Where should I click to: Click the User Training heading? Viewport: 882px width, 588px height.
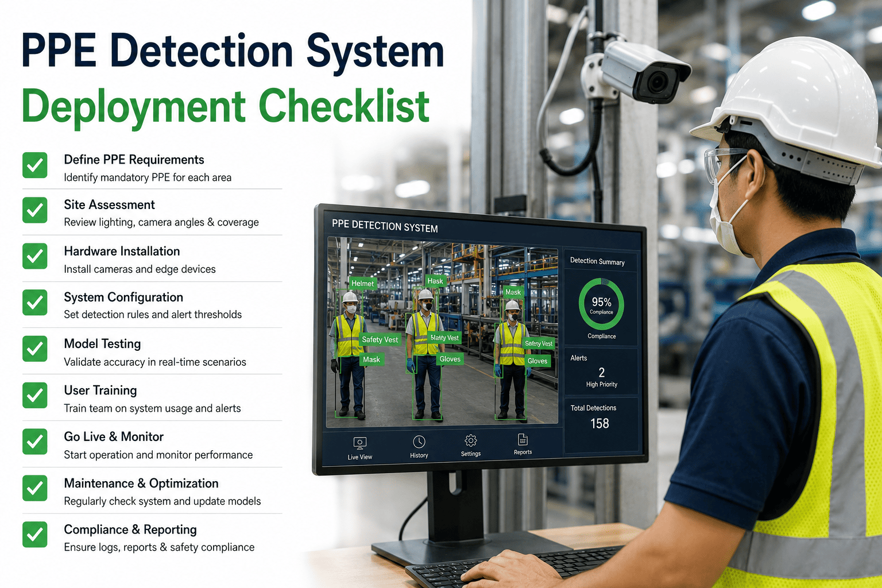point(100,390)
